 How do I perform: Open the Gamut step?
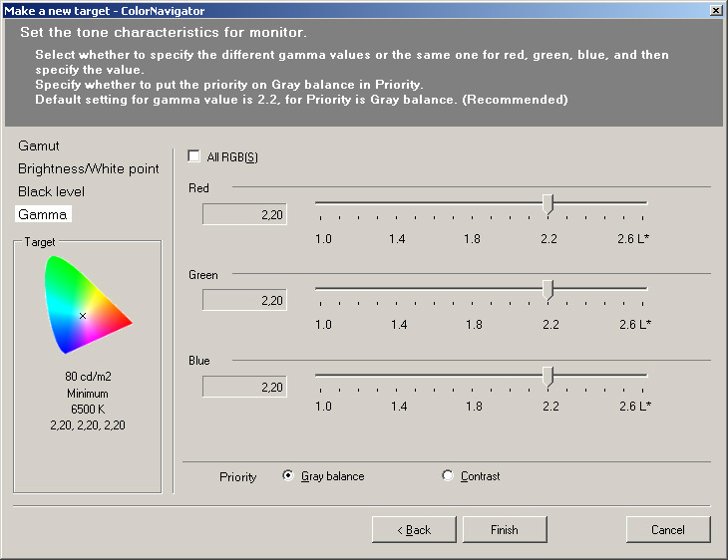39,145
